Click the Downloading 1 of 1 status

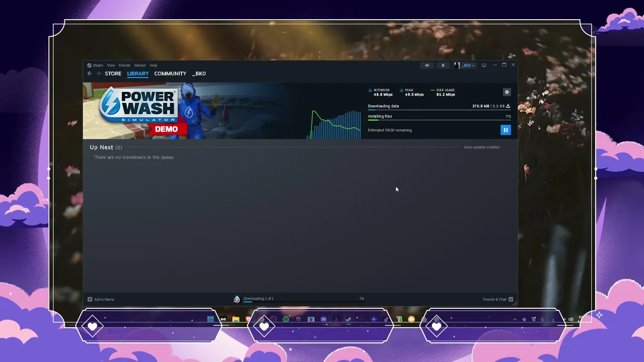[x=259, y=299]
